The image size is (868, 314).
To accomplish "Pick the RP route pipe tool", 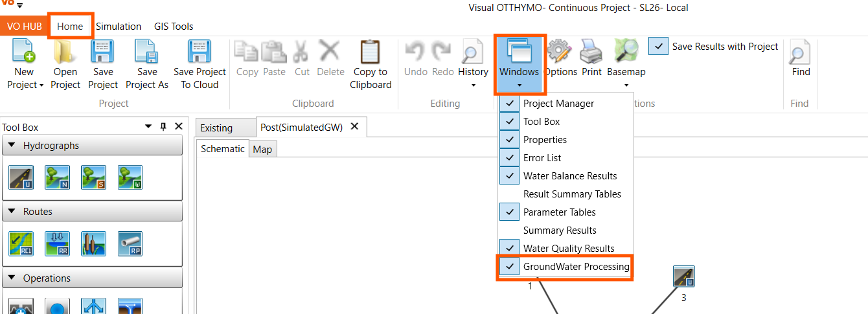I will [x=130, y=243].
